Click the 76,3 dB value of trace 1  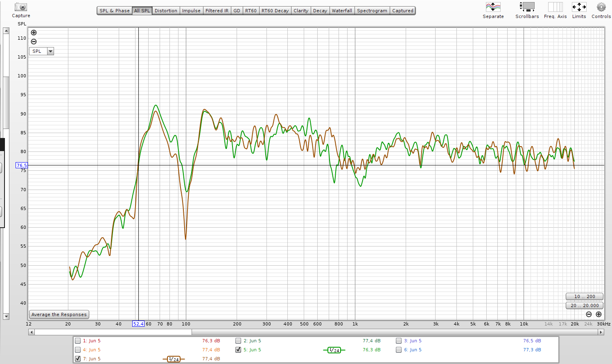211,341
